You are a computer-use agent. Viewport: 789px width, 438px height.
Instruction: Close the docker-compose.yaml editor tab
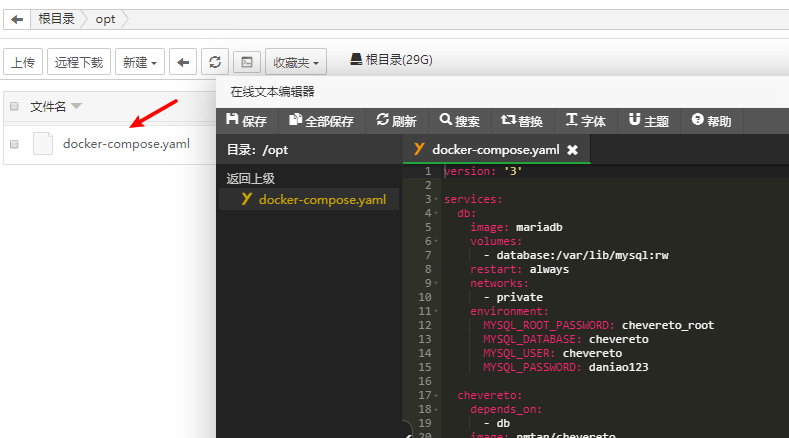pos(573,150)
